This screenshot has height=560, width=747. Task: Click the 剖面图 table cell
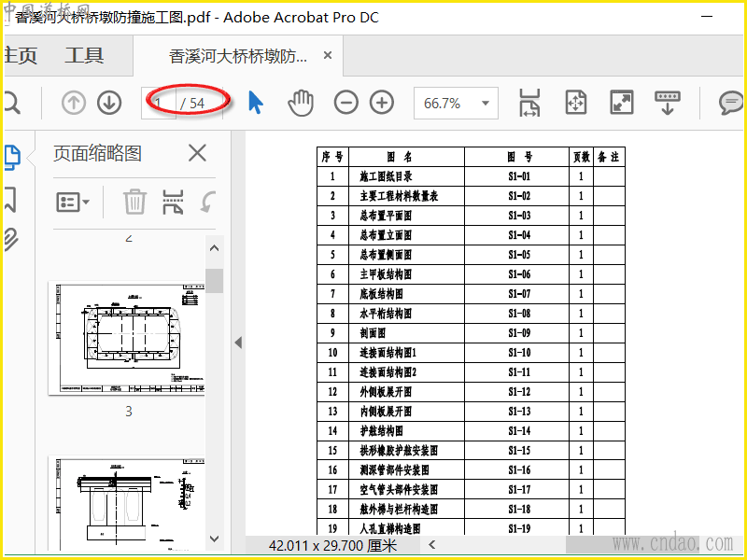click(x=406, y=333)
